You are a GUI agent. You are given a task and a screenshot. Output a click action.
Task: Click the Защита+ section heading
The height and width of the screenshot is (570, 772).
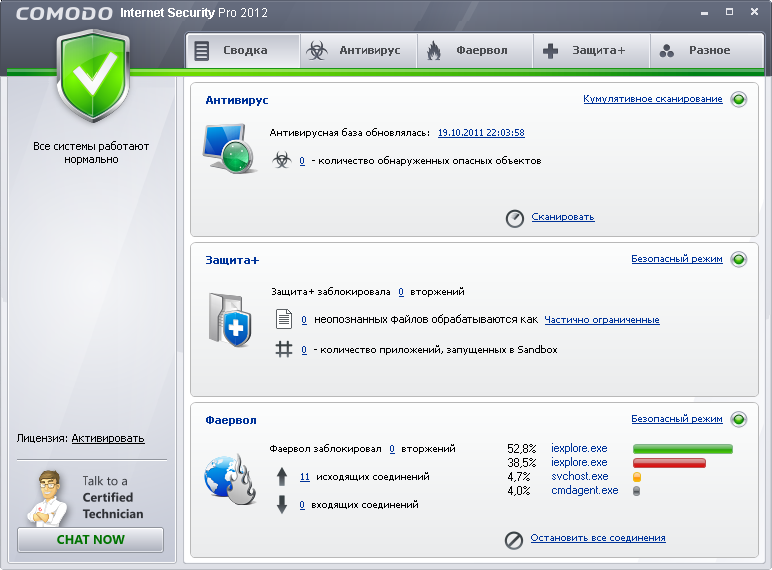pyautogui.click(x=232, y=260)
